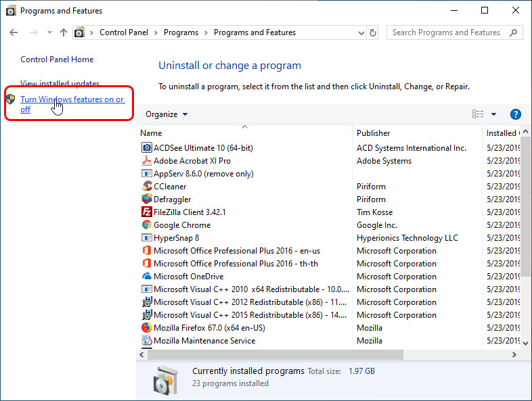Sort the list by Publisher column header
This screenshot has height=401, width=532.
[374, 133]
